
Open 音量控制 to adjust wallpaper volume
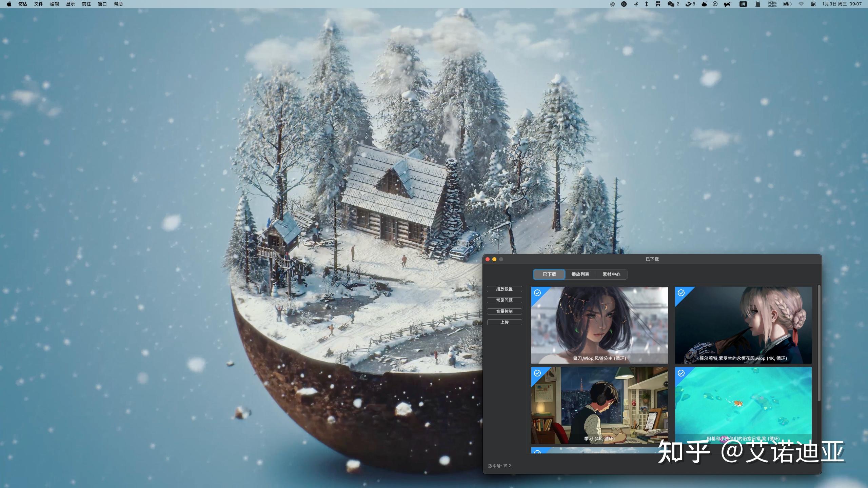pyautogui.click(x=505, y=311)
